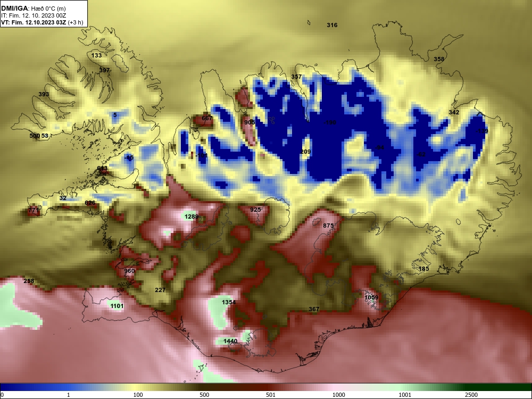The width and height of the screenshot is (532, 399).
Task: Click the map value 626
Action: (90, 203)
